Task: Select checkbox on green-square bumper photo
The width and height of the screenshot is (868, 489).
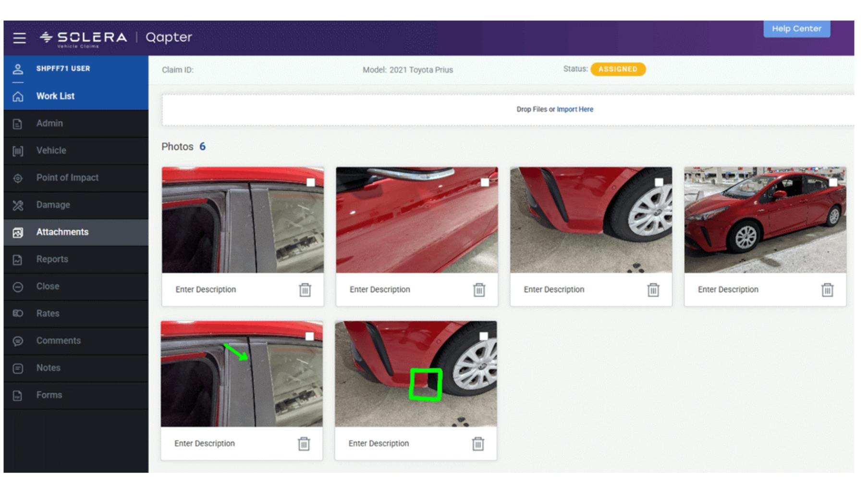Action: tap(484, 337)
